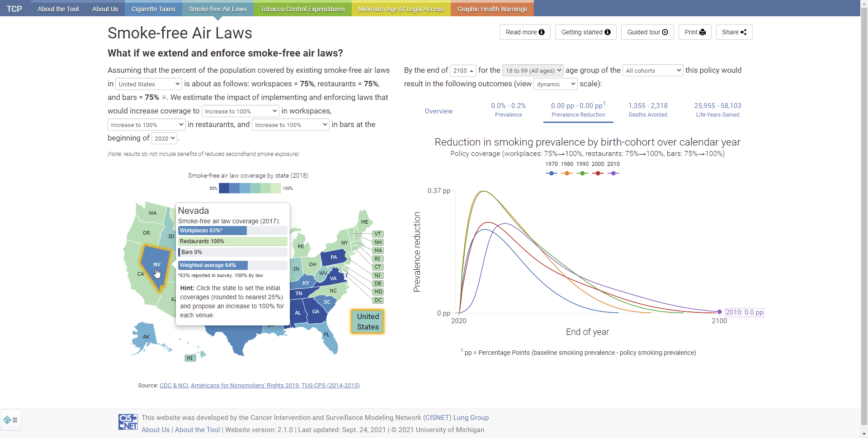Click the Print button with printer icon
This screenshot has height=438, width=868.
pos(695,32)
